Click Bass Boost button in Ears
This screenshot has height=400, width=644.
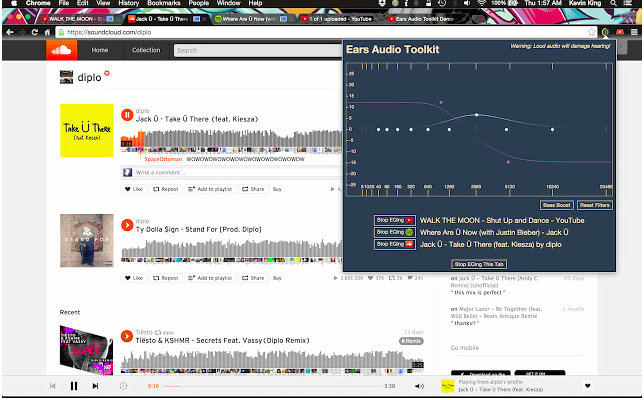coord(557,205)
